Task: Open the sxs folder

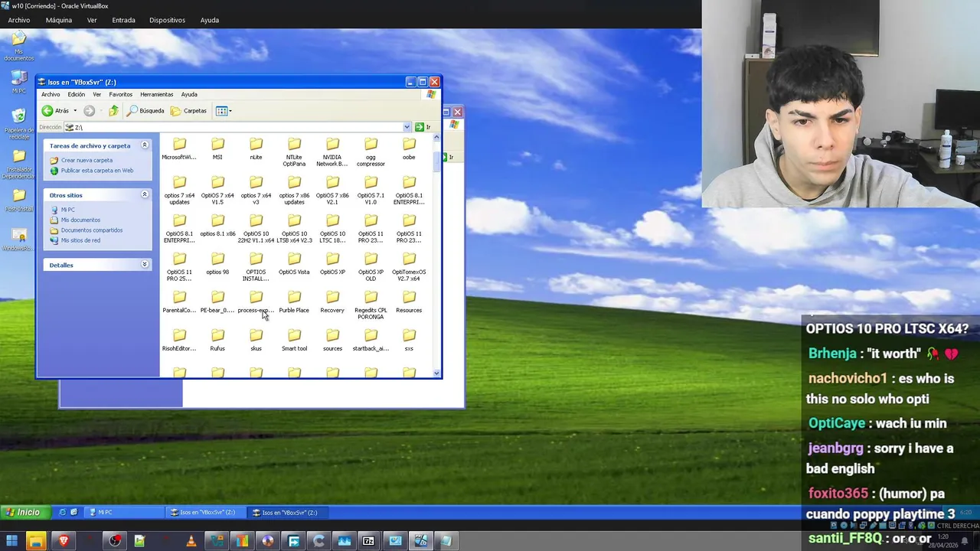Action: 409,340
